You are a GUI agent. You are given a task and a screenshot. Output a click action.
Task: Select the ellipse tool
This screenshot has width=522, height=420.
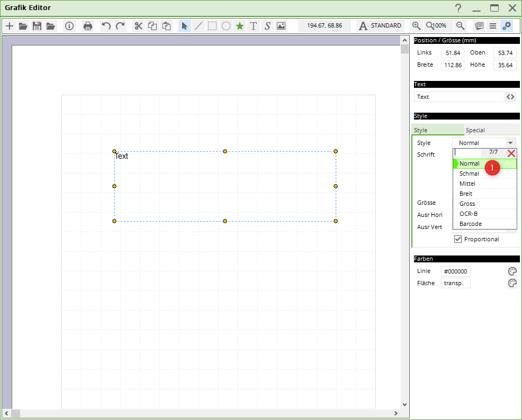click(226, 26)
